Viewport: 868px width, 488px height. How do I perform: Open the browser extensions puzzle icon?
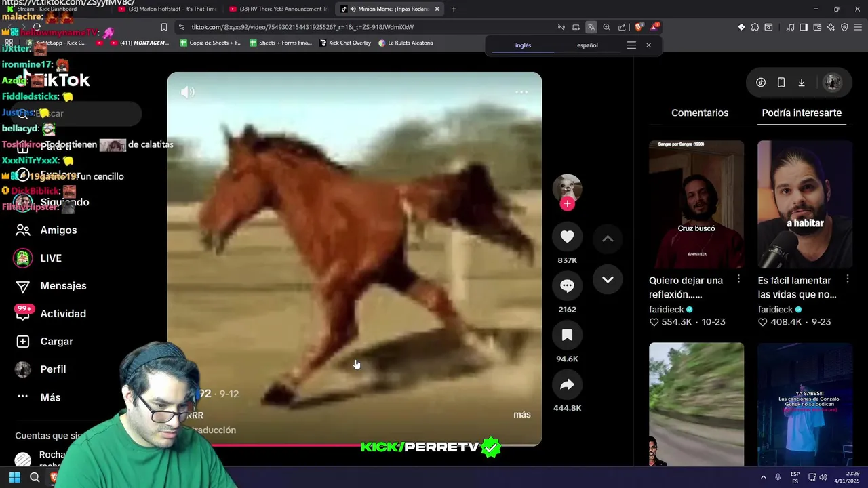(x=755, y=27)
